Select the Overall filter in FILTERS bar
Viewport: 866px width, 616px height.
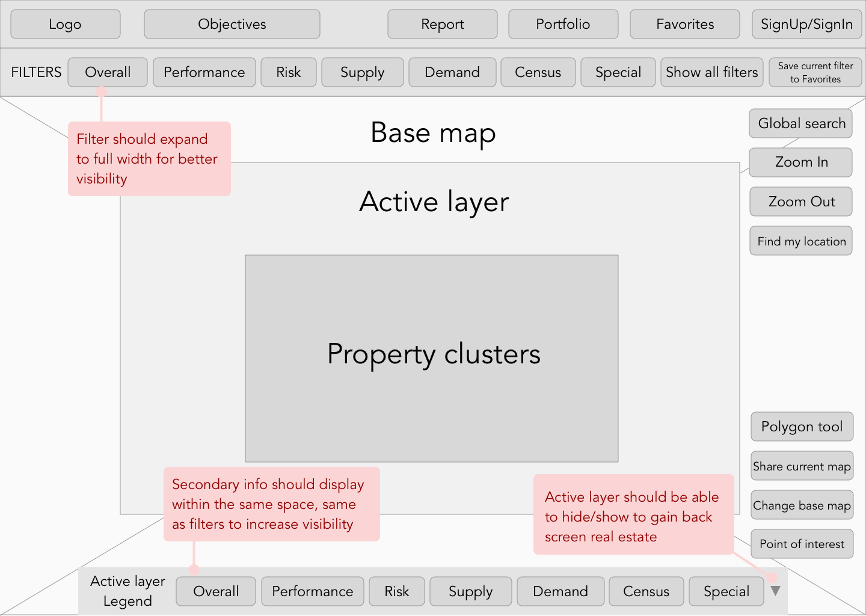coord(108,72)
